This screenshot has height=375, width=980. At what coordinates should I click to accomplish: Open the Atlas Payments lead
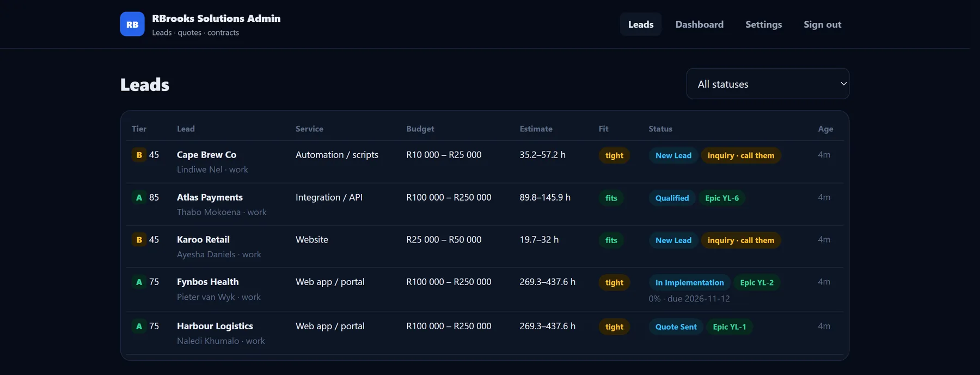[x=210, y=197]
